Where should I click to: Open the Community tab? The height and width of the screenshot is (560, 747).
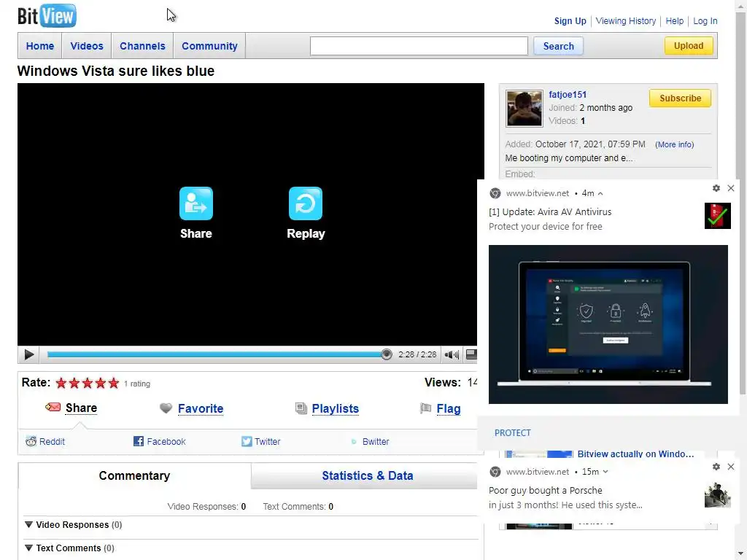click(209, 46)
